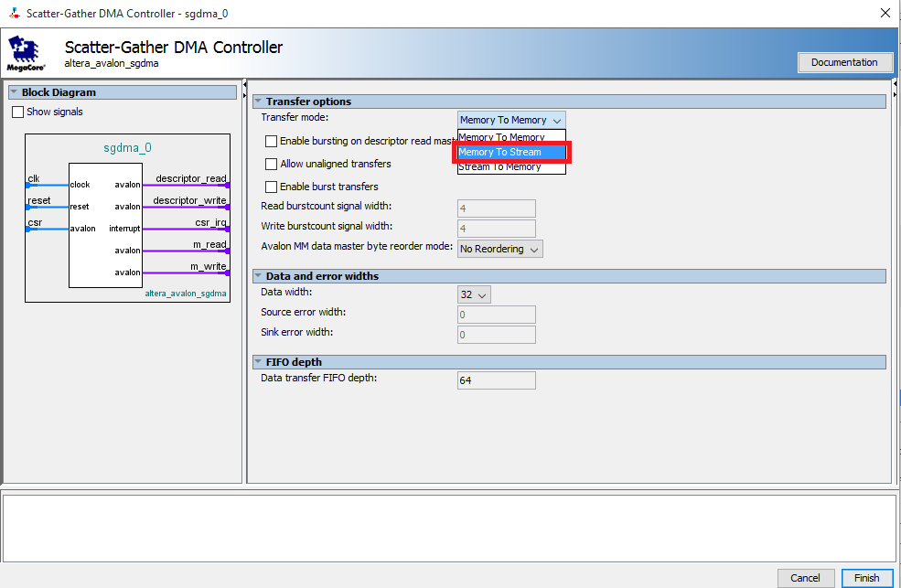Pick Stream To Memory option

[511, 167]
